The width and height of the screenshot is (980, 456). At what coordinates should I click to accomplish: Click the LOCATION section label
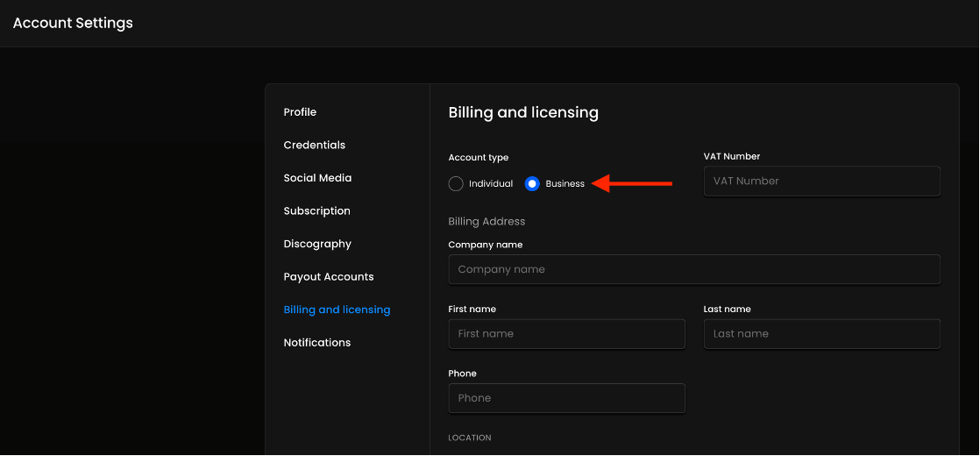[x=470, y=438]
